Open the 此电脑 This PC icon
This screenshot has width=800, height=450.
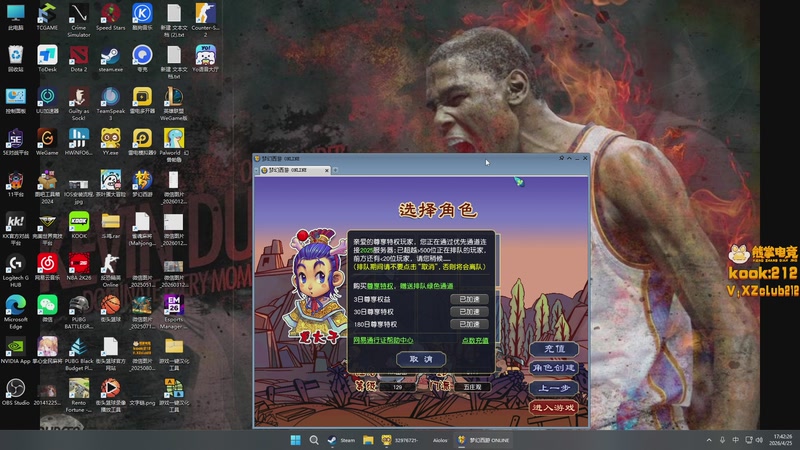pos(16,17)
